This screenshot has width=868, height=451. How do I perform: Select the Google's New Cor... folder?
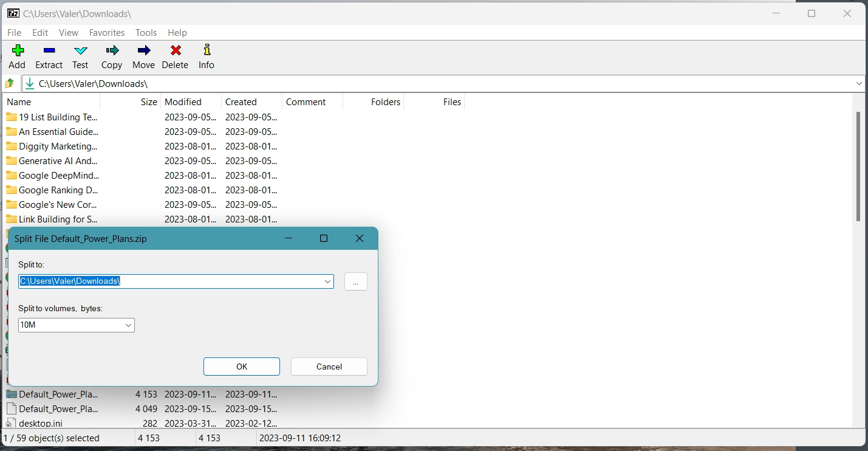coord(58,204)
